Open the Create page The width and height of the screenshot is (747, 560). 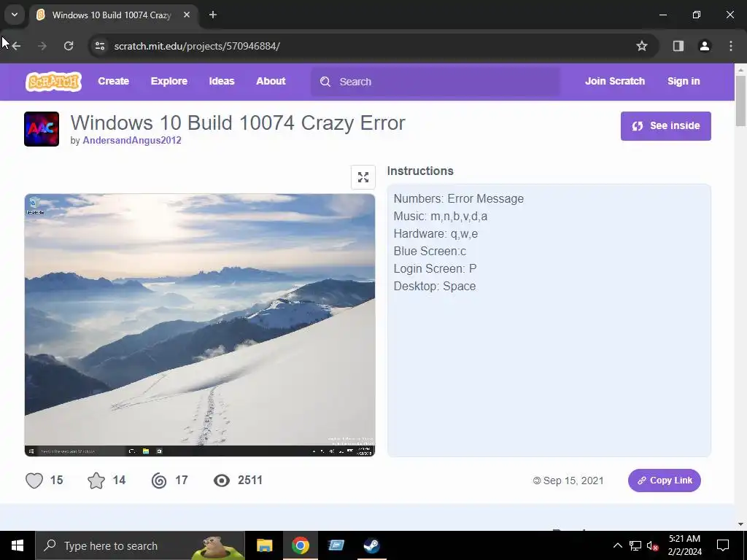[113, 81]
